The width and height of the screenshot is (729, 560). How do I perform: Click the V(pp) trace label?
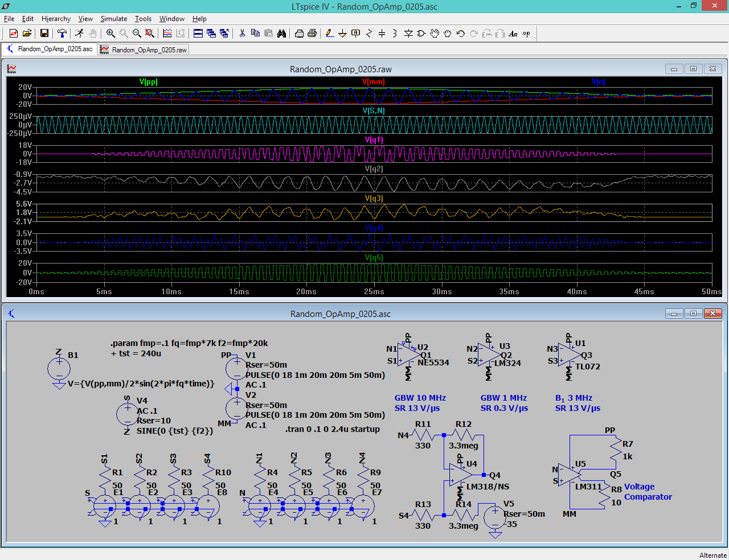coord(148,82)
